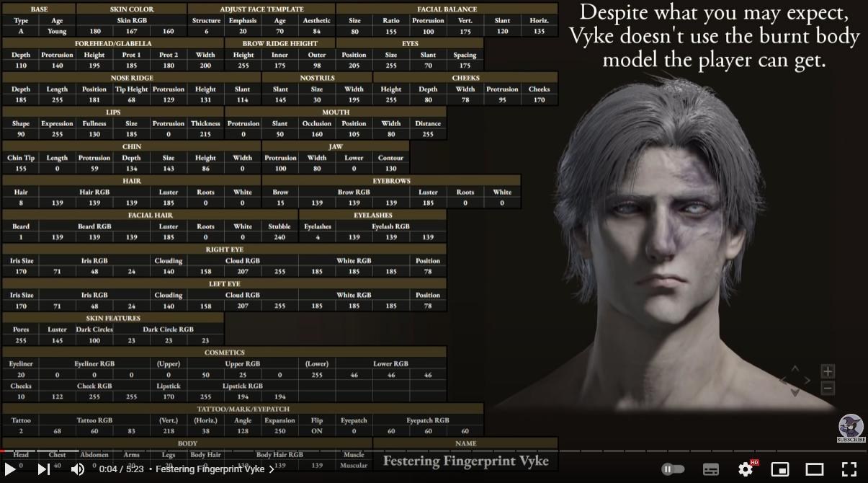The image size is (868, 483).
Task: Select the FACIAL BALANCE header
Action: point(447,9)
